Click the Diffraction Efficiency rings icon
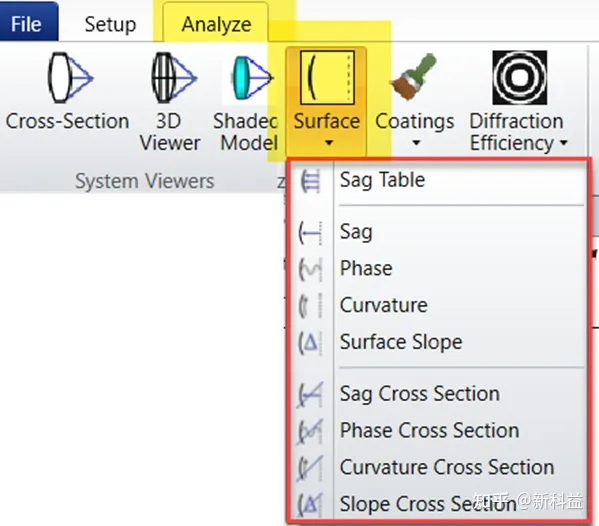The height and width of the screenshot is (526, 599). [x=520, y=78]
